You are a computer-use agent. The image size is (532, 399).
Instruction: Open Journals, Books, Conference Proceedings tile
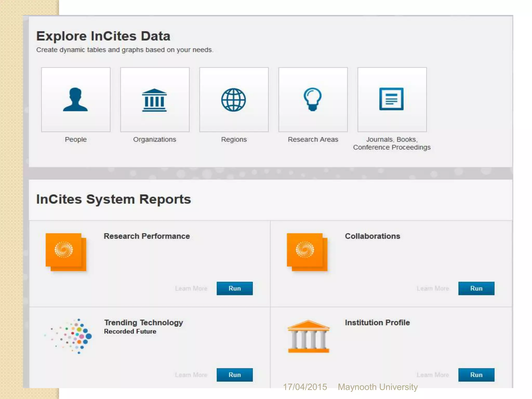pyautogui.click(x=392, y=99)
